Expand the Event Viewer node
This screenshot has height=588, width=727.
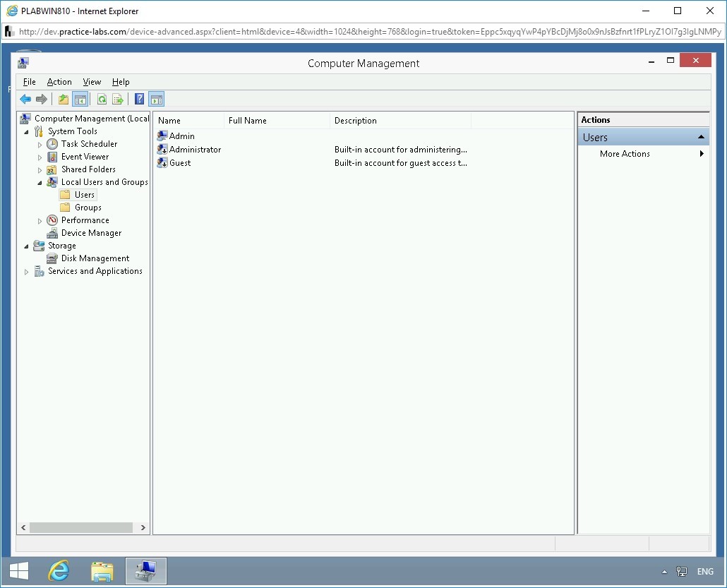[40, 156]
